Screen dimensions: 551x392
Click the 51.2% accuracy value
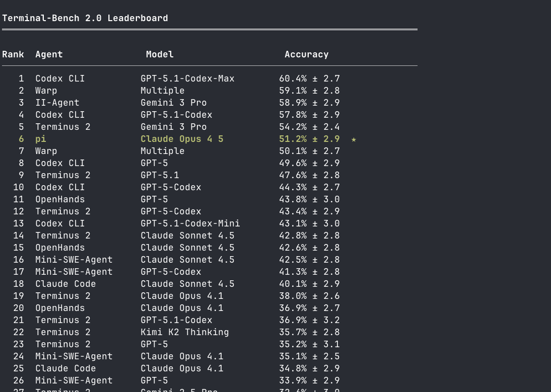tap(293, 139)
